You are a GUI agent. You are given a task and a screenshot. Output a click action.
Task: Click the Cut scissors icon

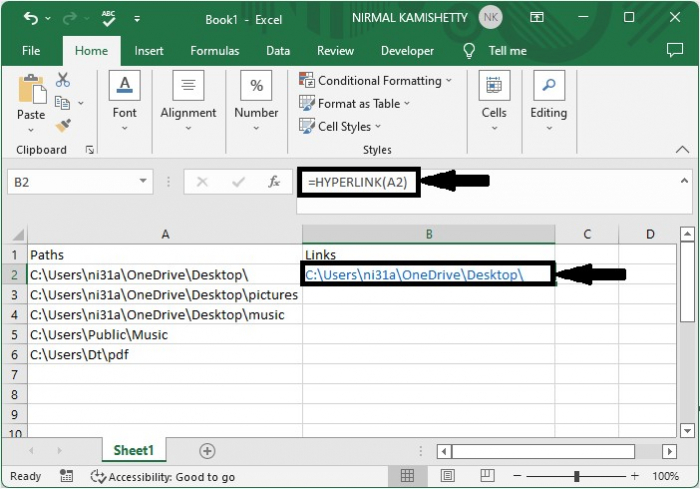63,80
